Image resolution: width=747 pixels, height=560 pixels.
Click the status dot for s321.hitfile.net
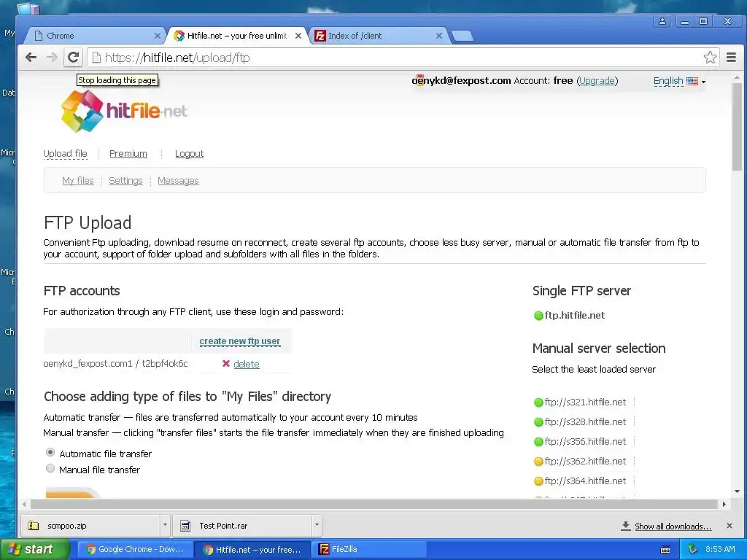538,402
